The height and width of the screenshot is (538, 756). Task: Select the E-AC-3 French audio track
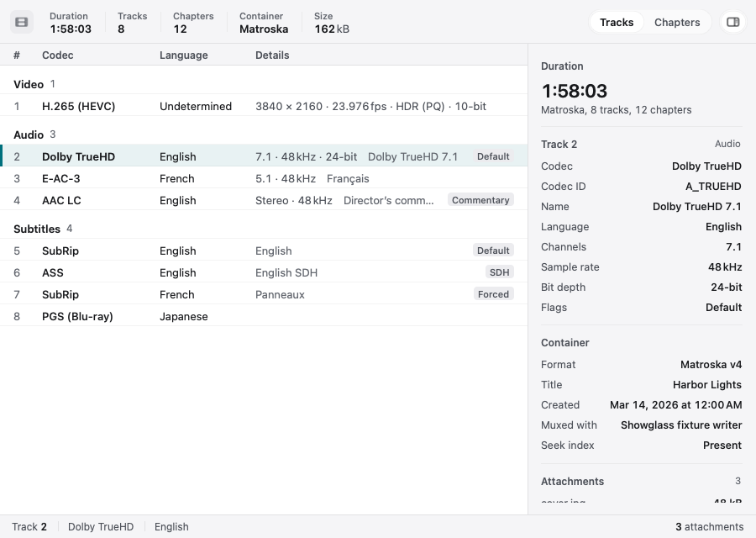pyautogui.click(x=264, y=178)
